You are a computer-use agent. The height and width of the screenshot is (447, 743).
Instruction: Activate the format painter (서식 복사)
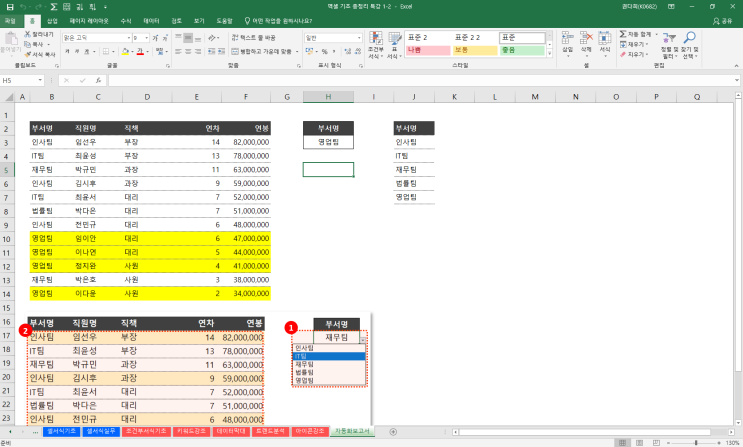click(x=40, y=55)
